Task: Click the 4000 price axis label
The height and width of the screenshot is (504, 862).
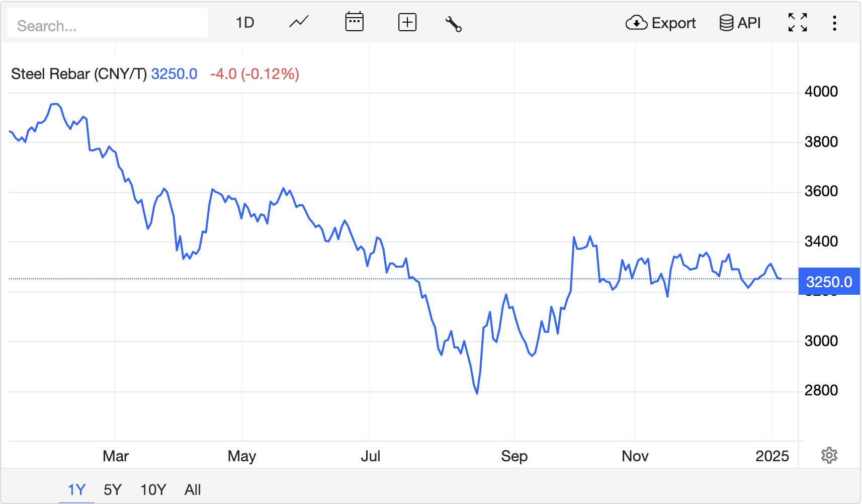Action: (x=821, y=92)
